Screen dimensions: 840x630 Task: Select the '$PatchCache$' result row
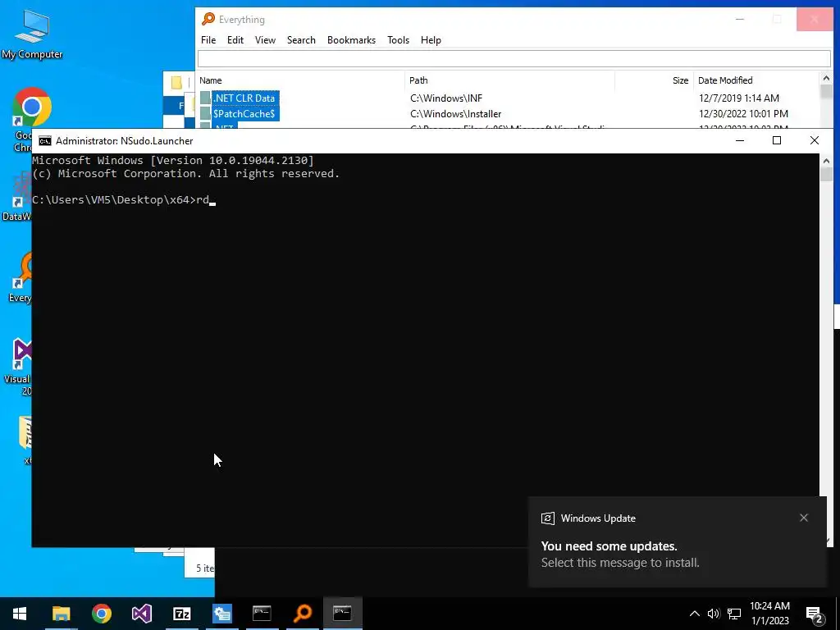click(508, 113)
